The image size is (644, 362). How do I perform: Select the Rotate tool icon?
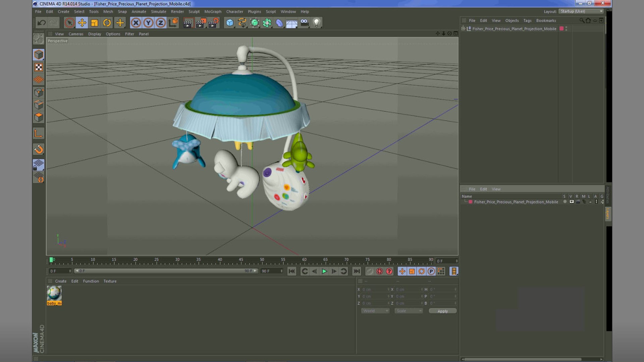point(107,23)
